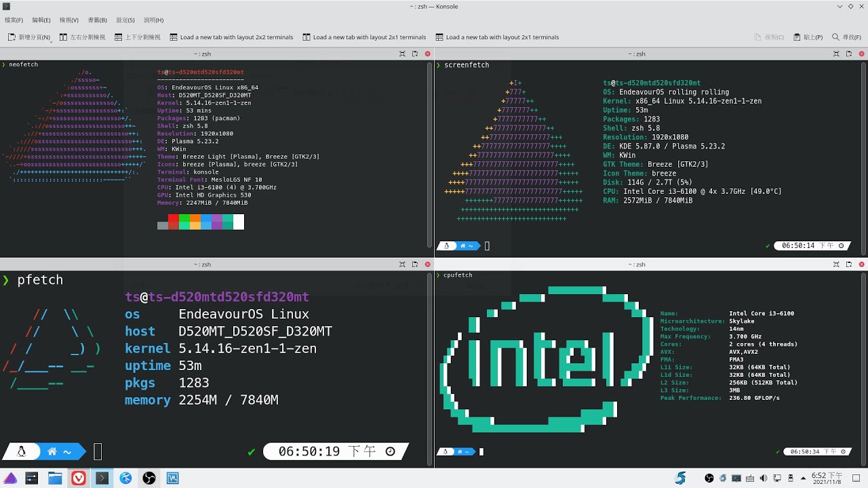Detach the screenfetch terminal pane
This screenshot has height=488, width=868.
pos(849,54)
